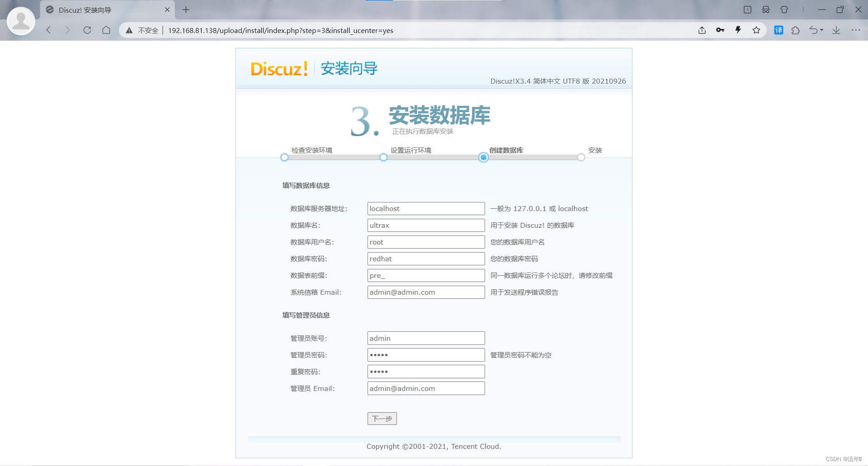Click the browser back arrow
The width and height of the screenshot is (868, 466).
pyautogui.click(x=48, y=30)
